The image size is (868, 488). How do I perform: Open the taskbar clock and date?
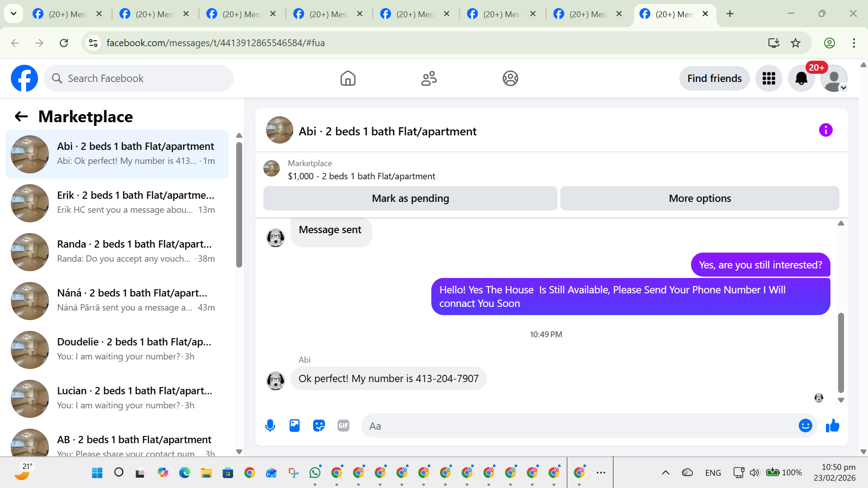(x=834, y=472)
